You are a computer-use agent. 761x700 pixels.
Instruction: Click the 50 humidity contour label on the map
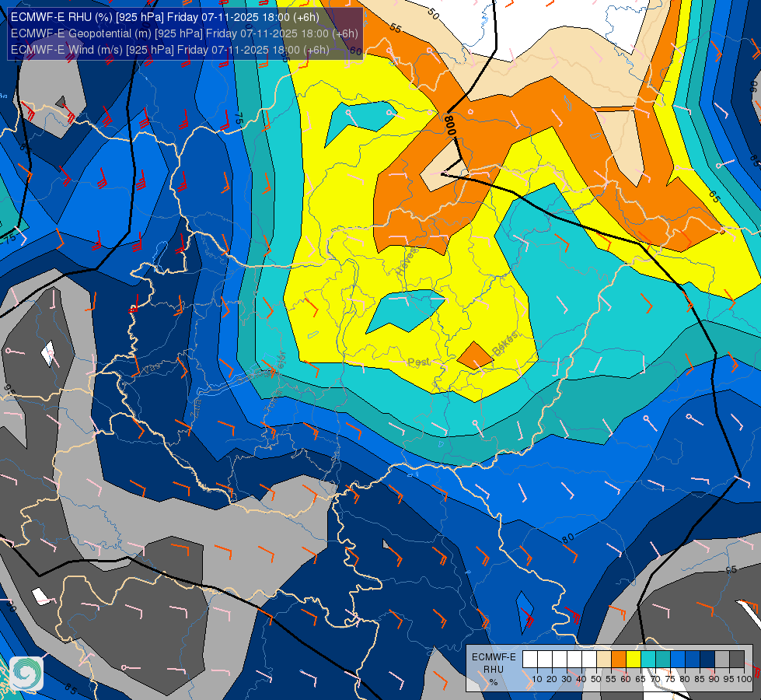pyautogui.click(x=433, y=15)
